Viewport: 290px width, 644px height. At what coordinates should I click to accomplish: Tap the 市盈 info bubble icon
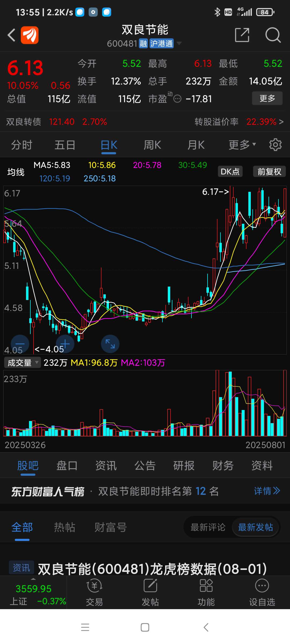(x=177, y=99)
